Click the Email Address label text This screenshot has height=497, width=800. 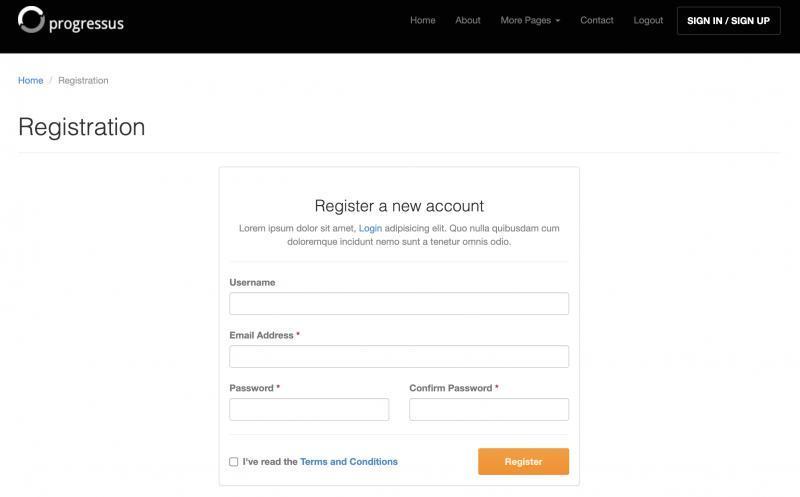point(261,335)
